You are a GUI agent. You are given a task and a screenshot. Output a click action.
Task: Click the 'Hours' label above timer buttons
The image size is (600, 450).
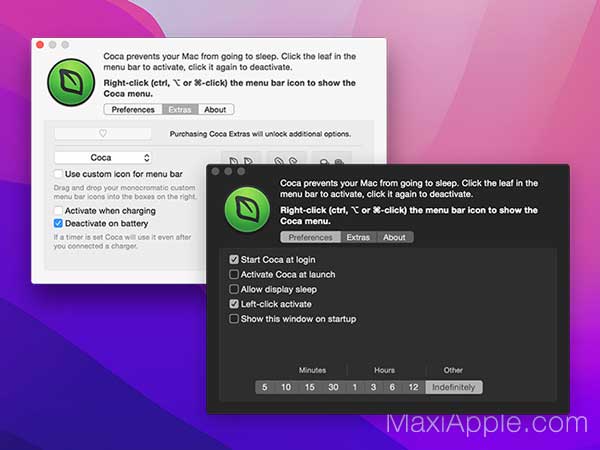pos(385,370)
